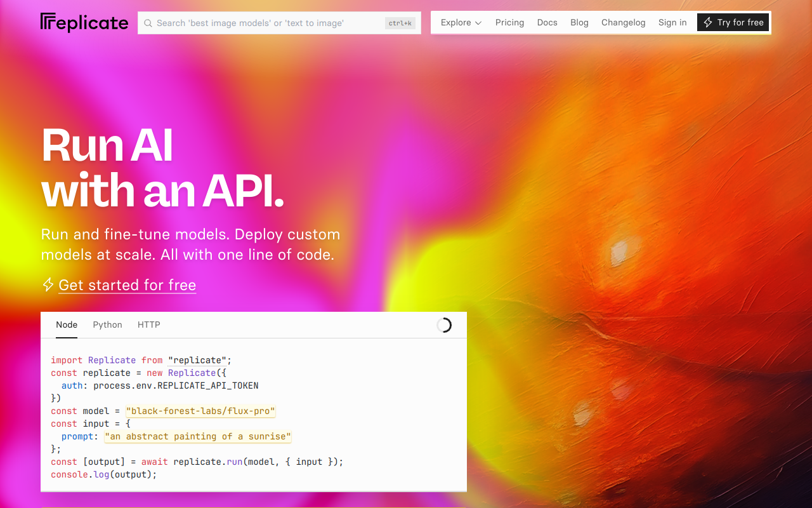Click the magnifying glass search icon
Image resolution: width=812 pixels, height=508 pixels.
148,23
